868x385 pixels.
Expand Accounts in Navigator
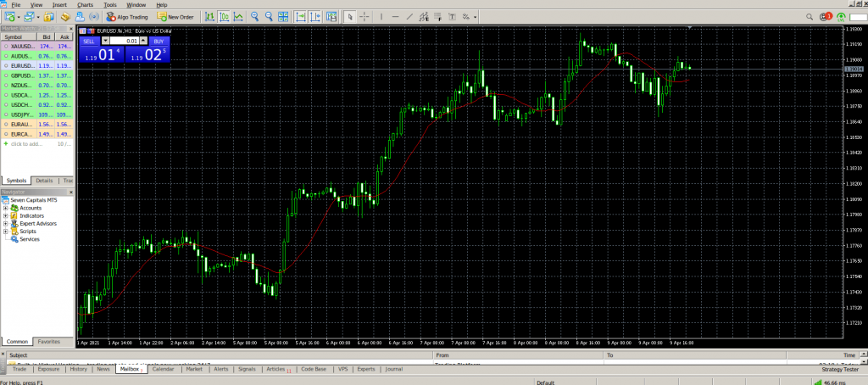coord(6,208)
